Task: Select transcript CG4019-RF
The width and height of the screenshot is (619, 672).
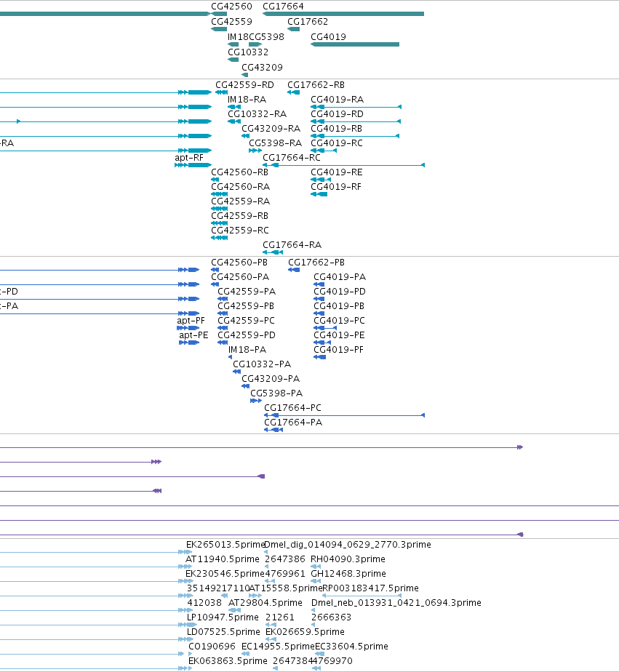Action: pyautogui.click(x=336, y=188)
